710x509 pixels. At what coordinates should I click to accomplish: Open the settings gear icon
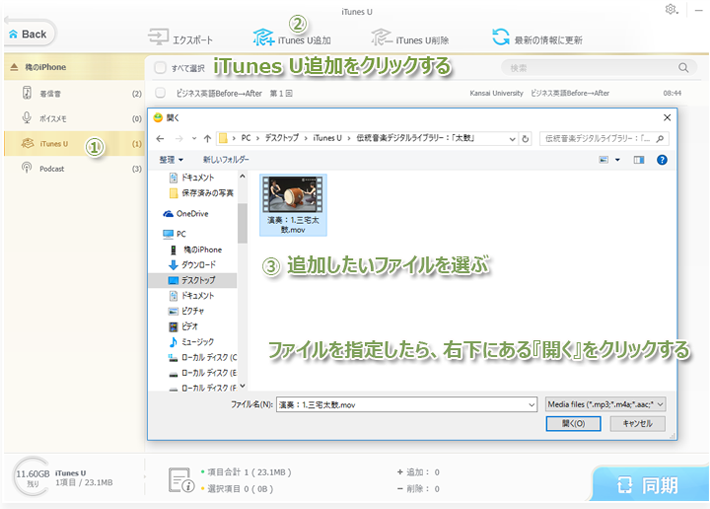tap(671, 10)
